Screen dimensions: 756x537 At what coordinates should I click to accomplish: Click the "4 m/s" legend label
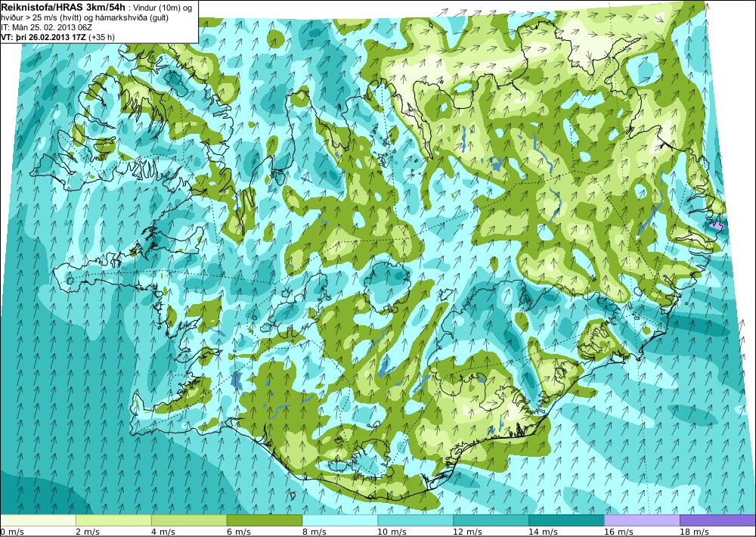[x=163, y=532]
